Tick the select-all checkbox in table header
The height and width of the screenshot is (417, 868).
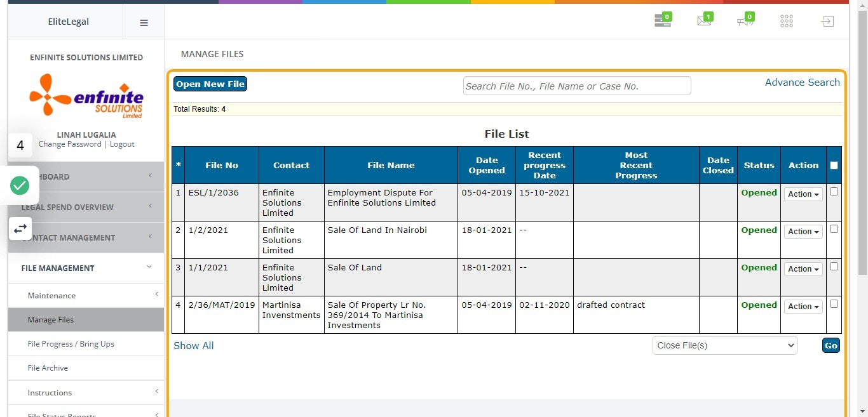coord(834,165)
